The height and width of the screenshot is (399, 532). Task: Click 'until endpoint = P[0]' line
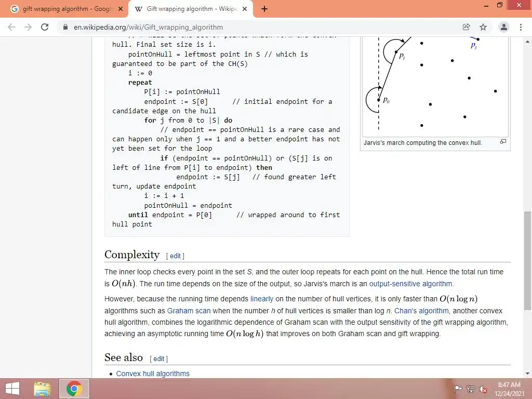(170, 215)
